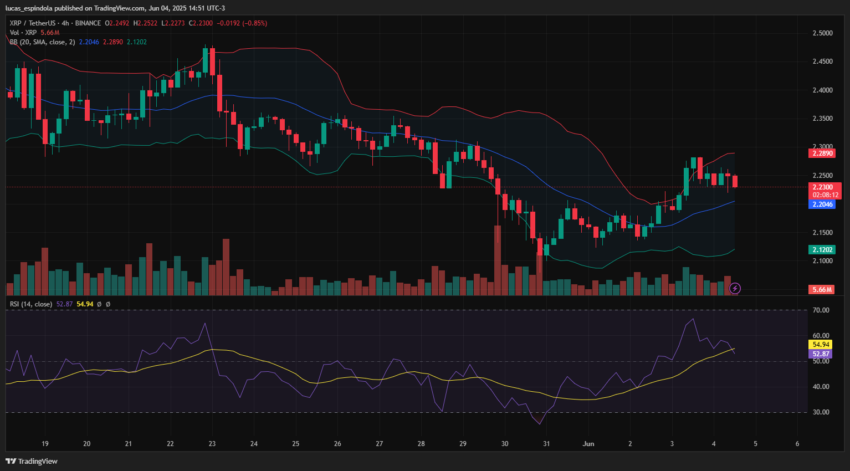Click the green 2.1202 lower band price tag
This screenshot has width=850, height=471.
pyautogui.click(x=822, y=249)
